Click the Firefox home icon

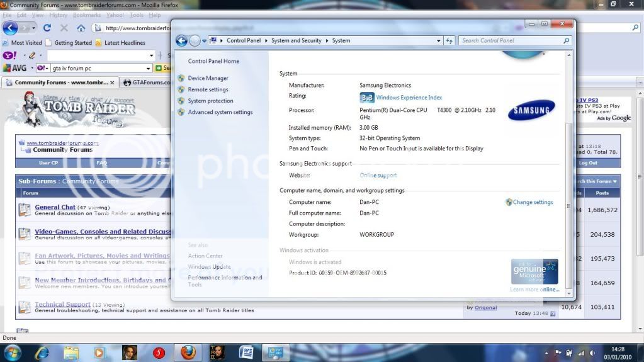[x=81, y=28]
